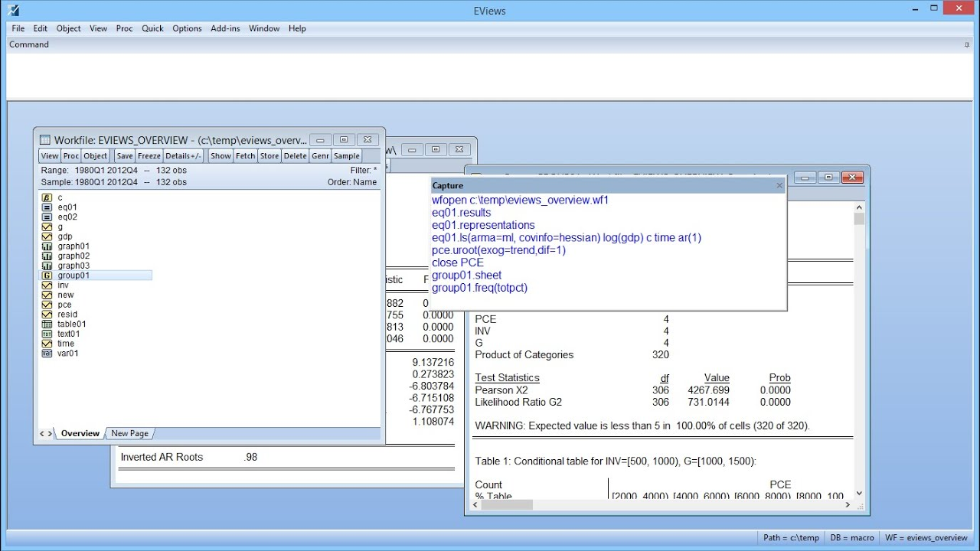Screen dimensions: 980x551
Task: Click the EViews application icon in title bar
Action: (x=13, y=10)
